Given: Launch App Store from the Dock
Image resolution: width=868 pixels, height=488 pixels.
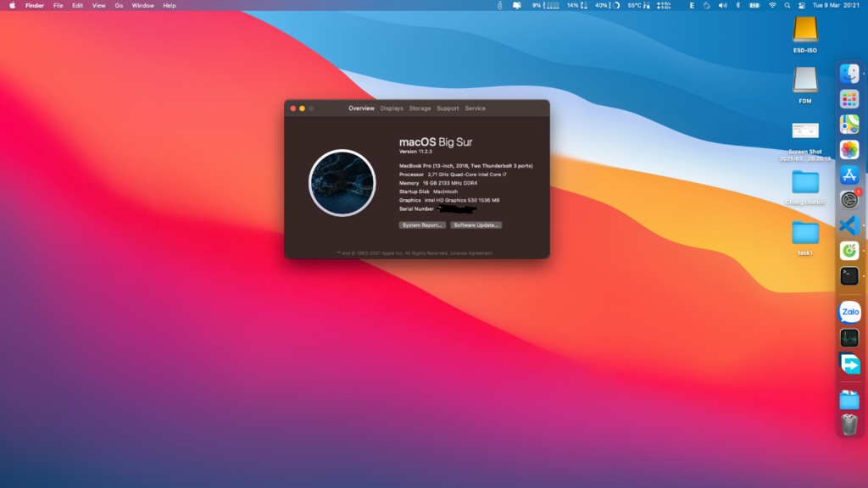Looking at the screenshot, I should 849,175.
